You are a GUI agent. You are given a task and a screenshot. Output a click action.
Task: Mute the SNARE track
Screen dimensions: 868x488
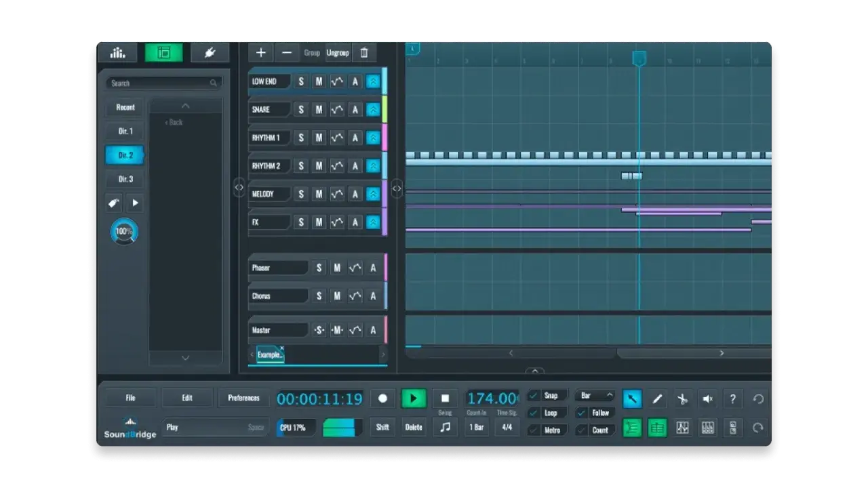319,109
